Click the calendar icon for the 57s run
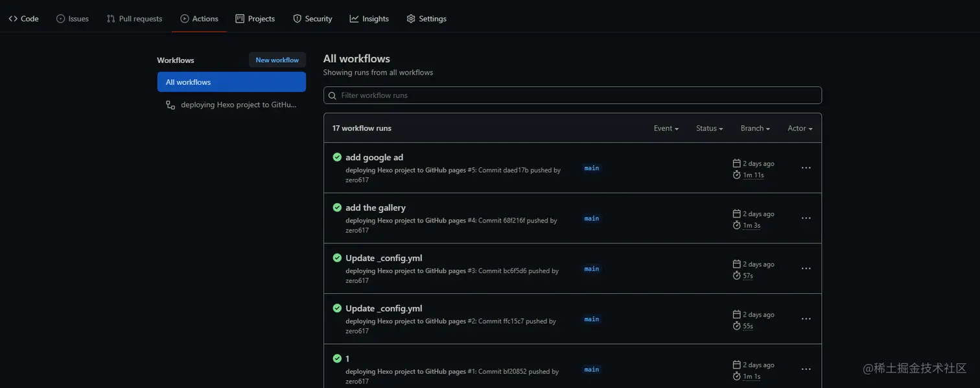Viewport: 980px width, 388px height. (736, 264)
